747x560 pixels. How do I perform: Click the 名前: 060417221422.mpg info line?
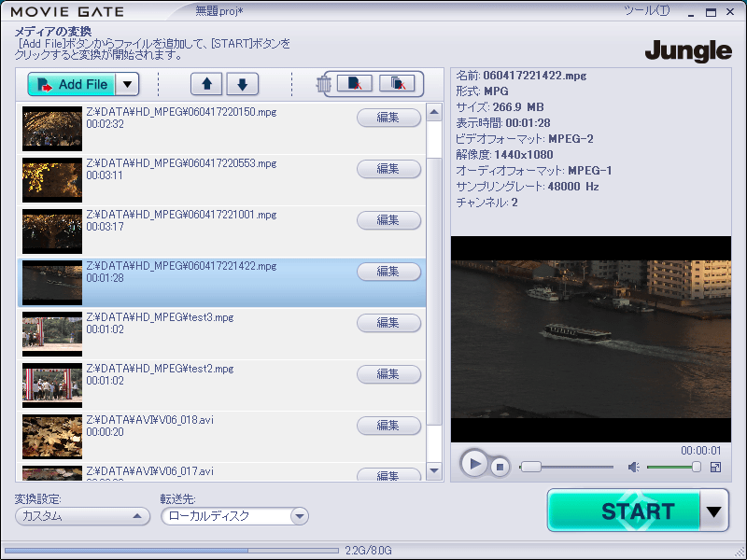pyautogui.click(x=521, y=76)
